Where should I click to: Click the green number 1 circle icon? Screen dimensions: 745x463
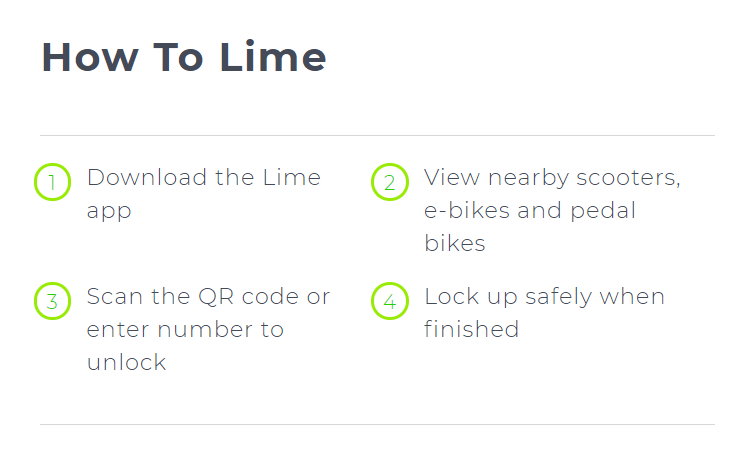[52, 182]
